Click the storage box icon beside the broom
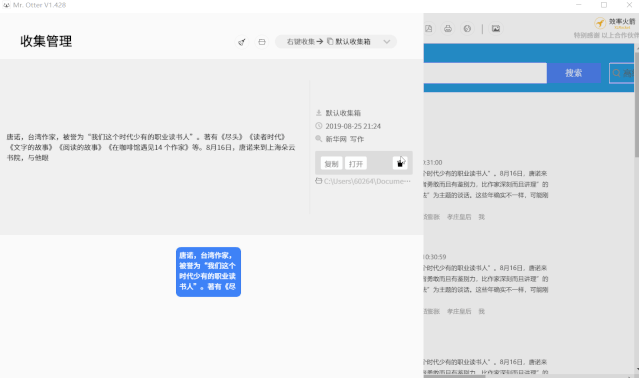The height and width of the screenshot is (378, 639). [262, 42]
